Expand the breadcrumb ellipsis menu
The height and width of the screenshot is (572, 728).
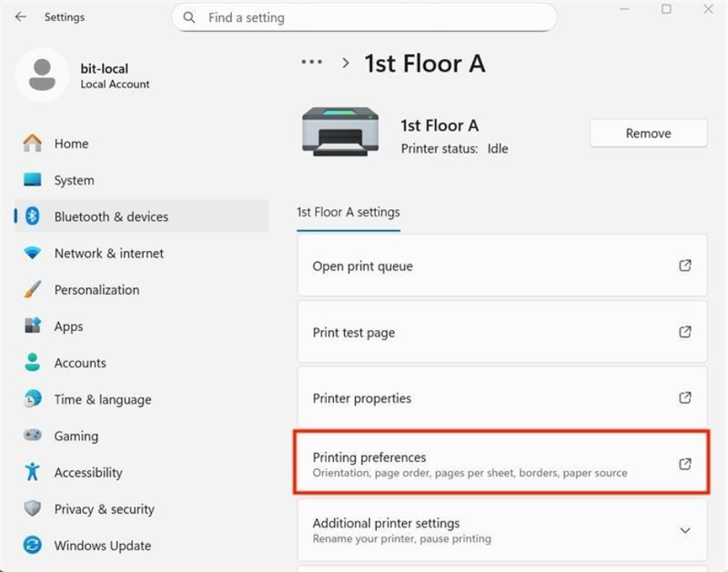311,62
